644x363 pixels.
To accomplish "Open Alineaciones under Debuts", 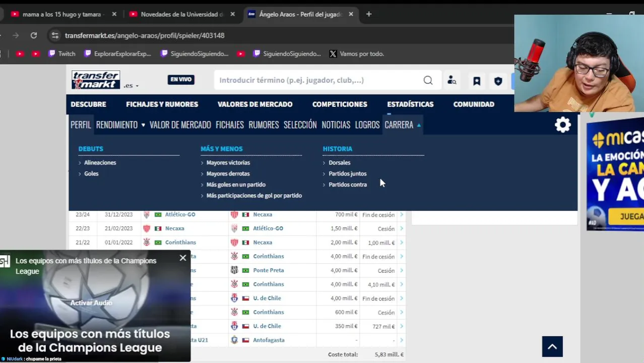I will 100,163.
